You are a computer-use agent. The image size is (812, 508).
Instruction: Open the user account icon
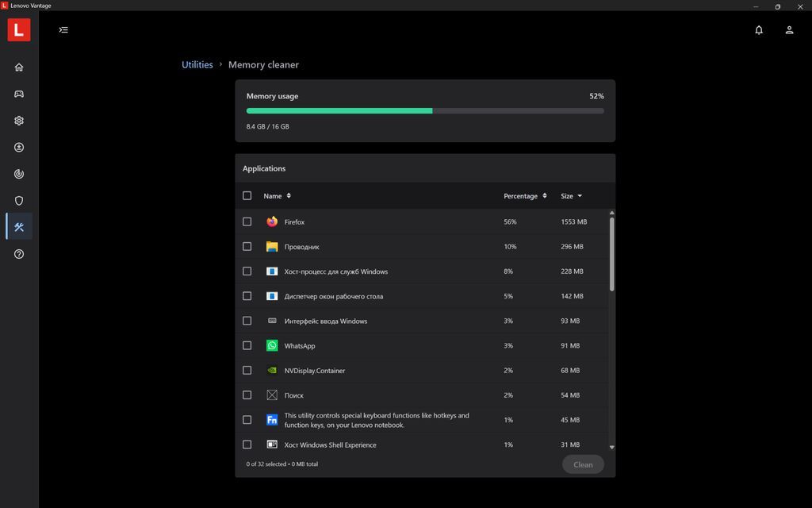pyautogui.click(x=789, y=30)
